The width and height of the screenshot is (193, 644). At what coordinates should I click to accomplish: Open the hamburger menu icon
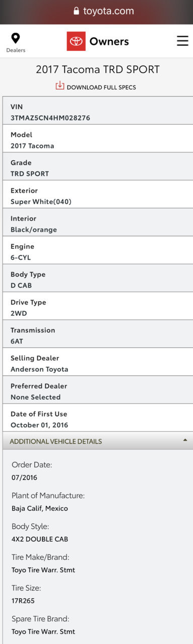pyautogui.click(x=182, y=41)
